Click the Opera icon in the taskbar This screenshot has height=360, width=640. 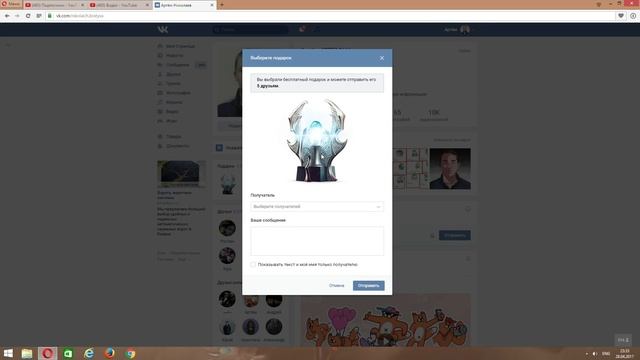click(47, 353)
